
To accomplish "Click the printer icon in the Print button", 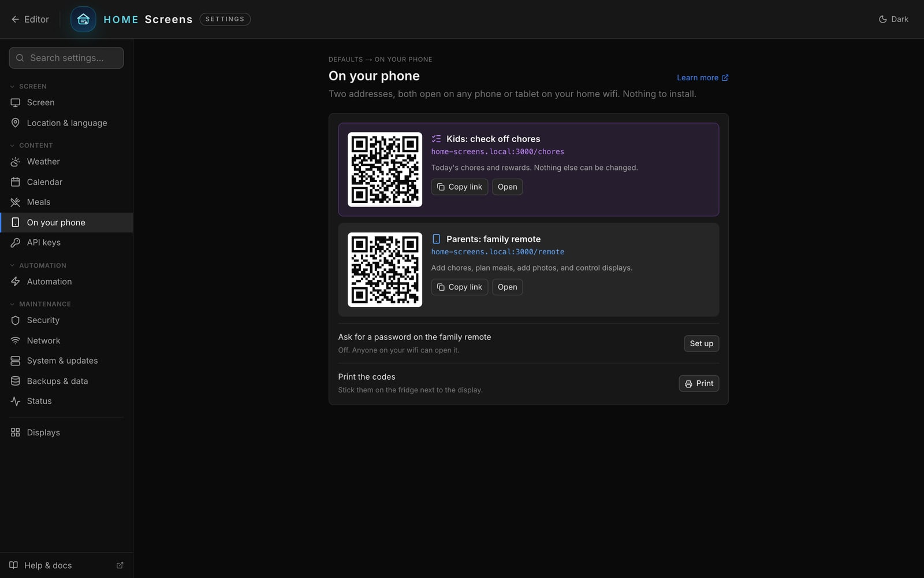I will click(688, 384).
